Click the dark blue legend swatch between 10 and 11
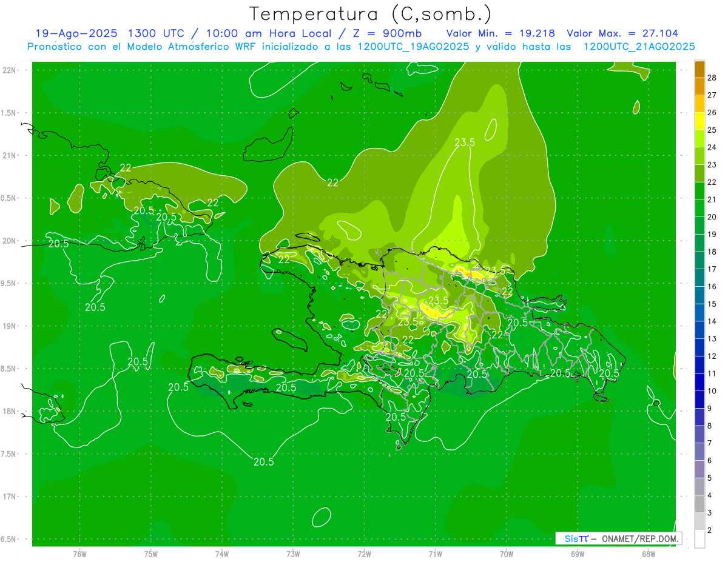This screenshot has width=728, height=562. [x=699, y=383]
